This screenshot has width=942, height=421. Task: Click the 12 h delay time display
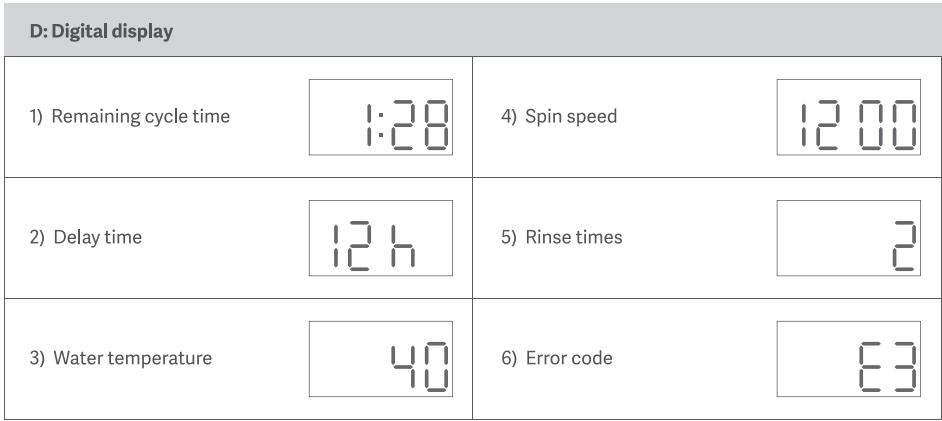(381, 238)
